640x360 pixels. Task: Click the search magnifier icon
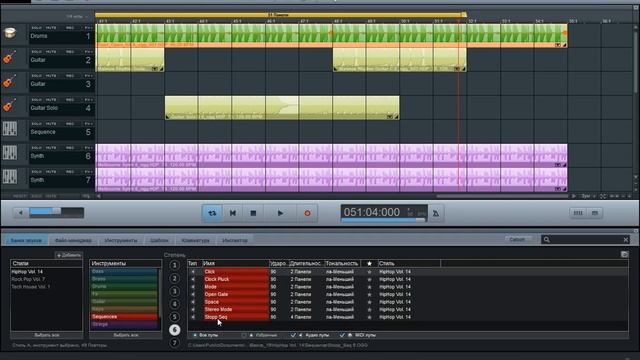[x=547, y=240]
